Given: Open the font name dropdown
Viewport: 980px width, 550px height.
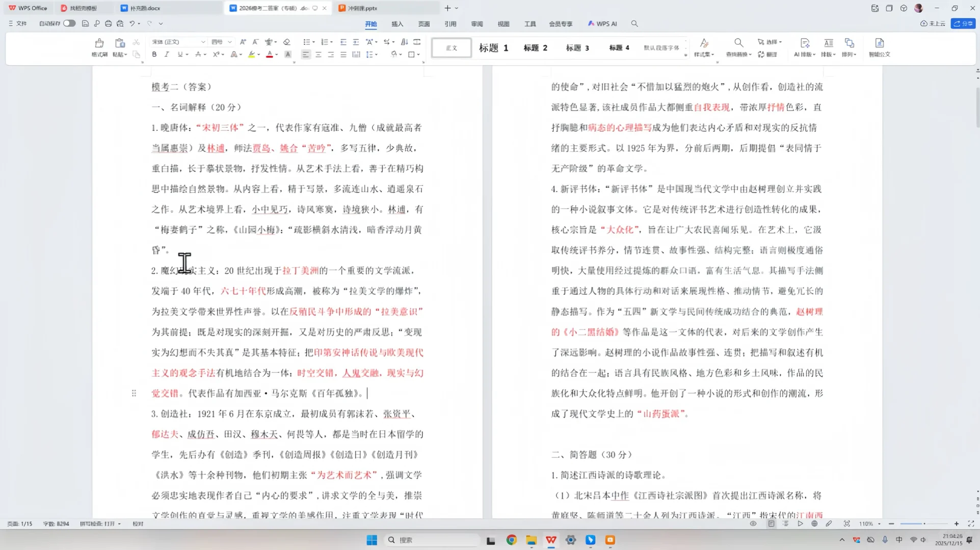Looking at the screenshot, I should [203, 42].
